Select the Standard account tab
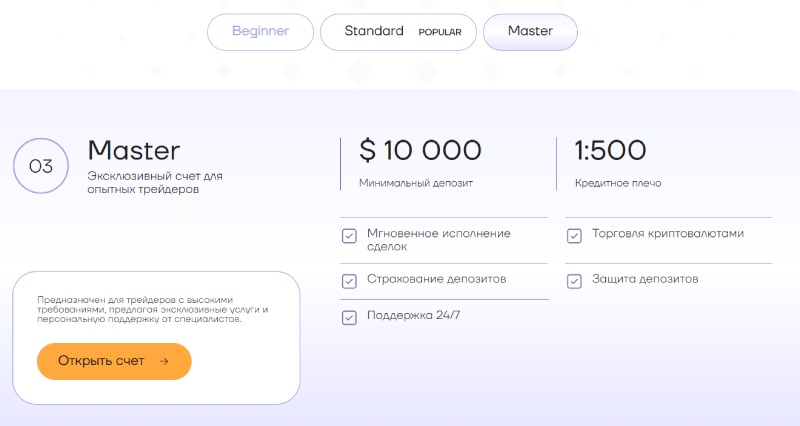Image resolution: width=800 pixels, height=426 pixels. click(374, 31)
